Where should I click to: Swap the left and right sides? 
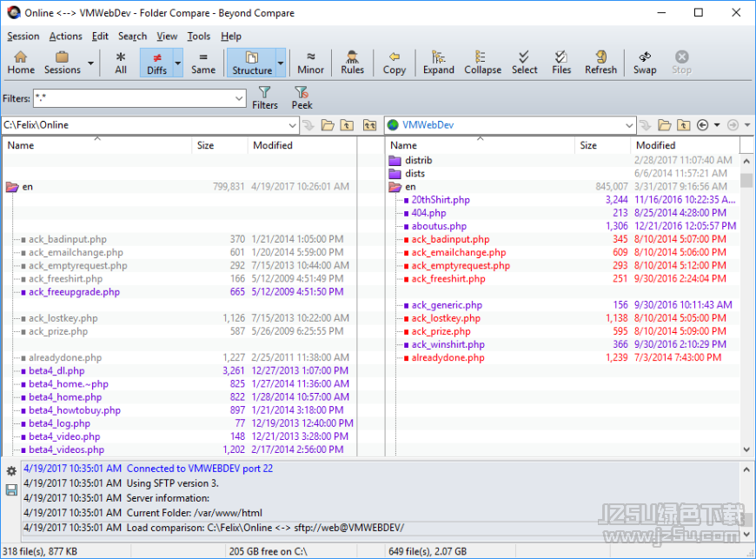645,63
